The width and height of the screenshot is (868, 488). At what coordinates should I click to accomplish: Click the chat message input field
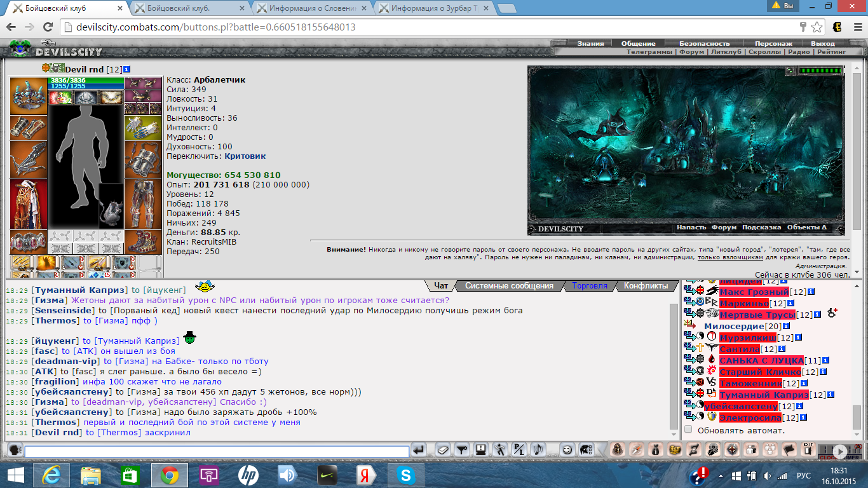217,451
